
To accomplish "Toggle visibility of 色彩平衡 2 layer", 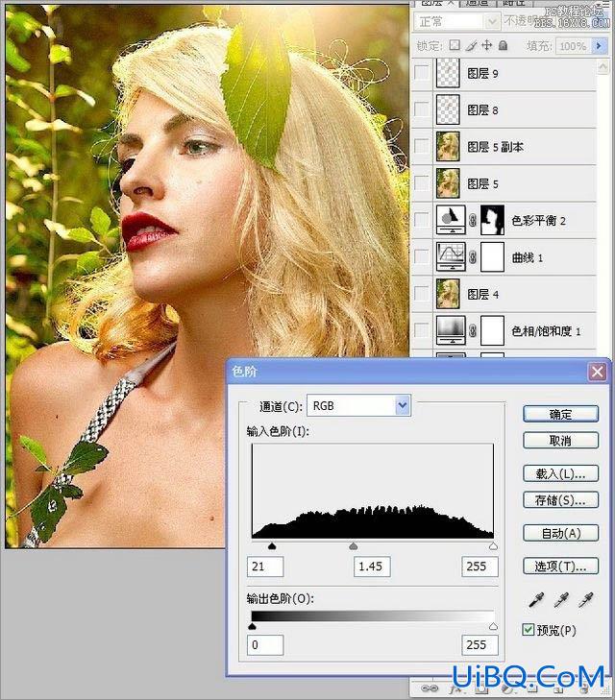I will [x=421, y=220].
